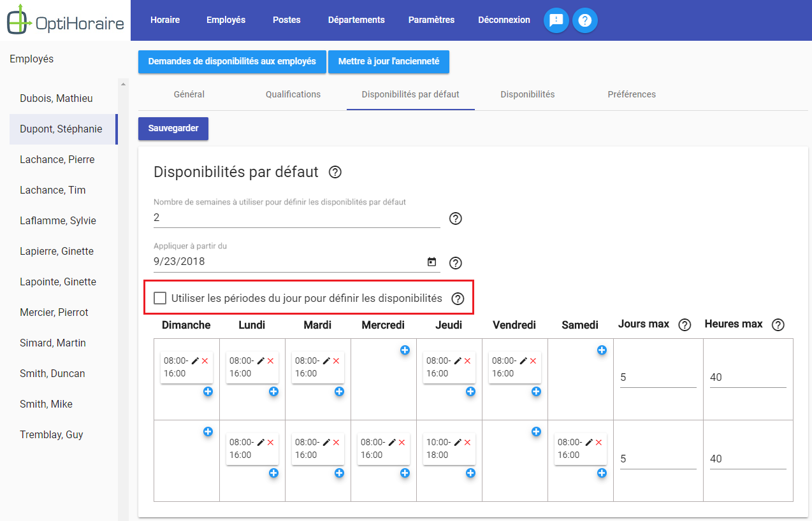Switch to the Préférences tab

(x=632, y=94)
